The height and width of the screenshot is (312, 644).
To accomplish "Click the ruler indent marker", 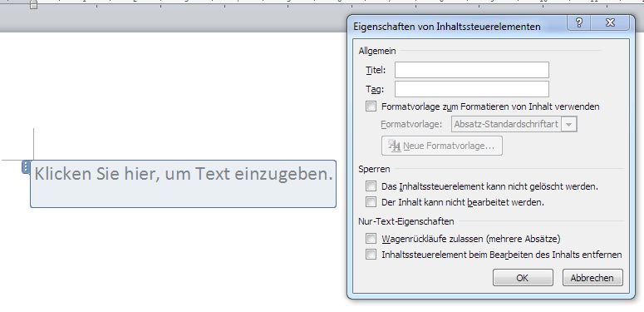I will pyautogui.click(x=33, y=4).
